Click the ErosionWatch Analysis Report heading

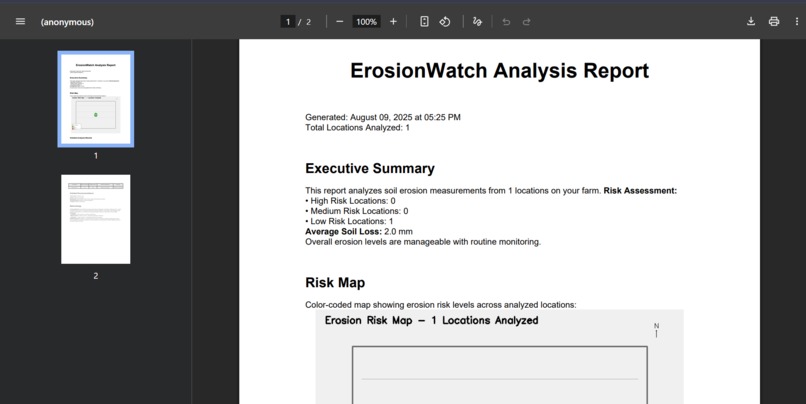[x=500, y=70]
